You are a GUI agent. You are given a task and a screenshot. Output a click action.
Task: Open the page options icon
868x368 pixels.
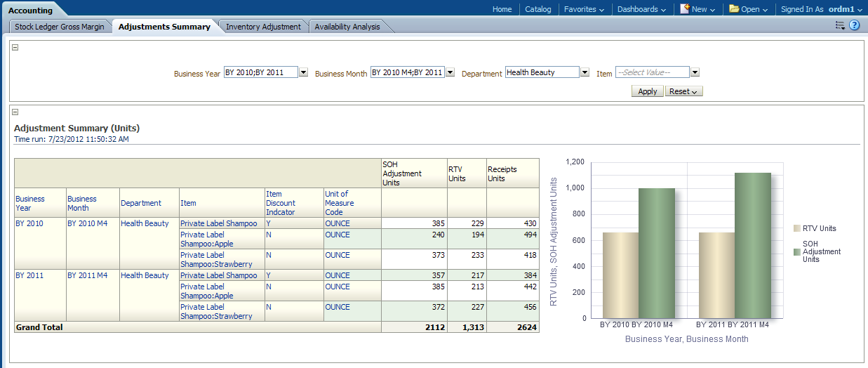click(840, 25)
